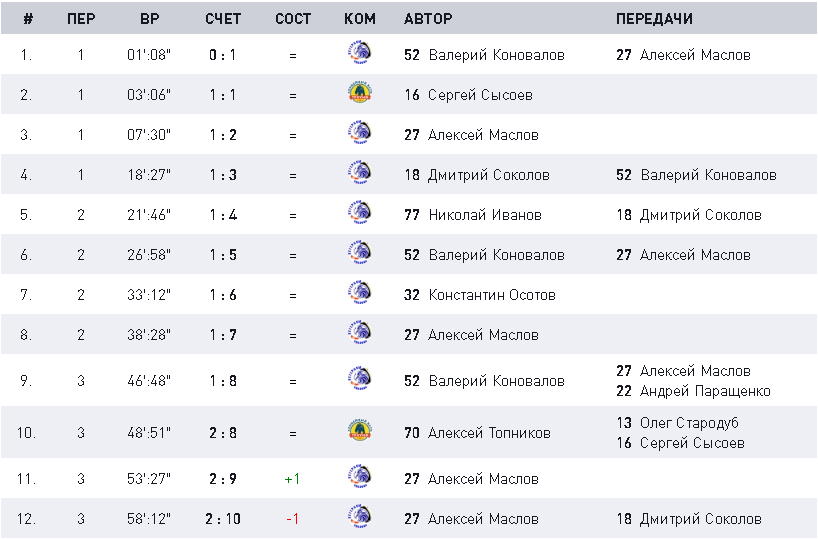Click team logo in goal row 12
The width and height of the screenshot is (818, 539).
pyautogui.click(x=359, y=516)
